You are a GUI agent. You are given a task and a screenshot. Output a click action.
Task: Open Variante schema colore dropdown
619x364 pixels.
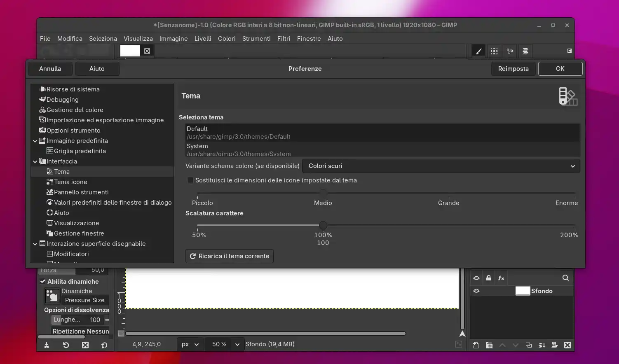click(x=441, y=166)
